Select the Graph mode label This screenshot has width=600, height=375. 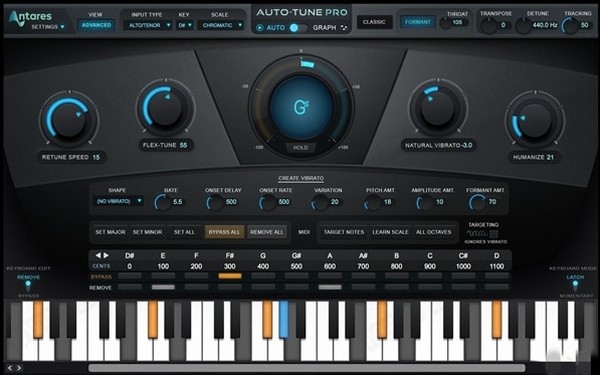coord(324,28)
